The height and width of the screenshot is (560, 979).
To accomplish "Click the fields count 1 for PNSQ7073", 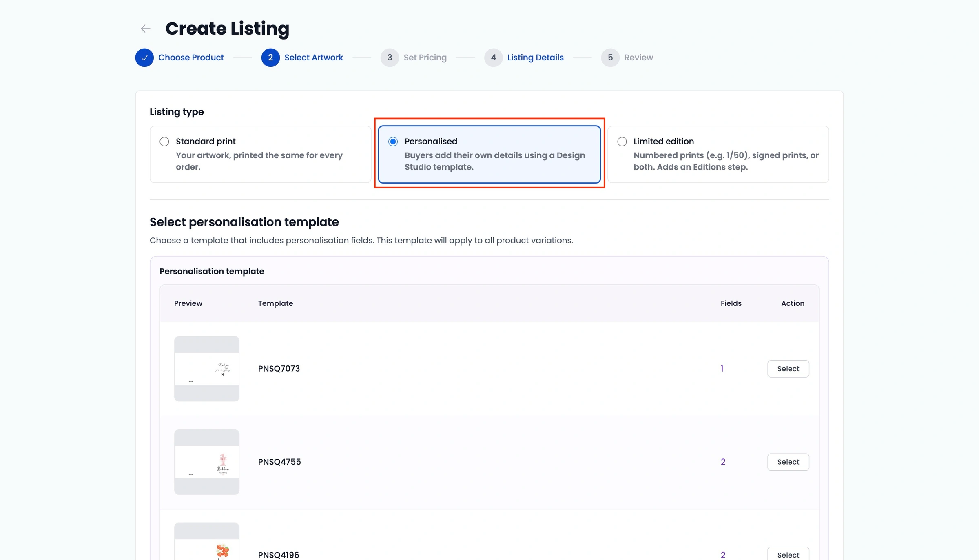I will [722, 369].
